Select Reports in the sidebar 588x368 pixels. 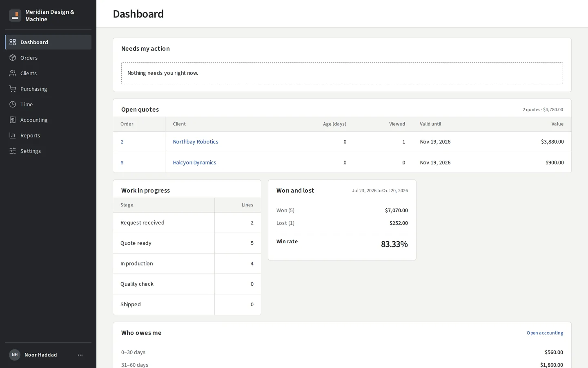click(48, 135)
